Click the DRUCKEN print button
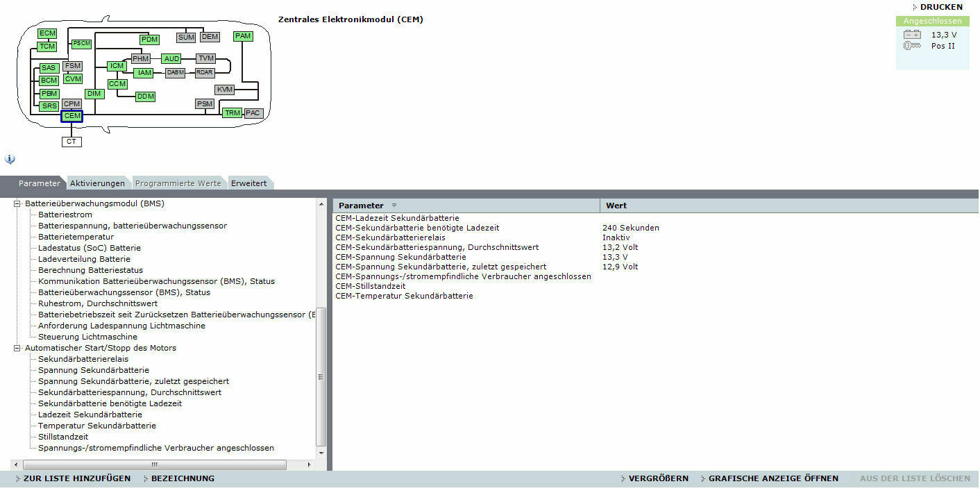The width and height of the screenshot is (980, 493). pos(940,7)
